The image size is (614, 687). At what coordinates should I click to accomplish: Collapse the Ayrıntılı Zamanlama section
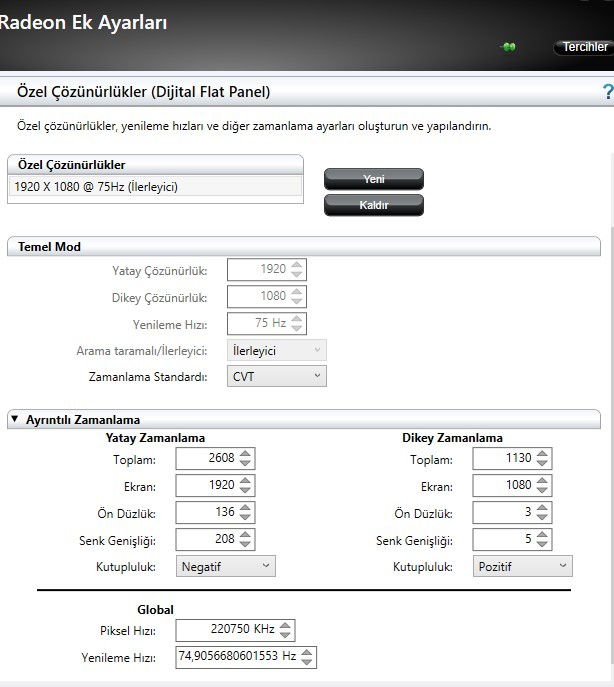point(15,419)
